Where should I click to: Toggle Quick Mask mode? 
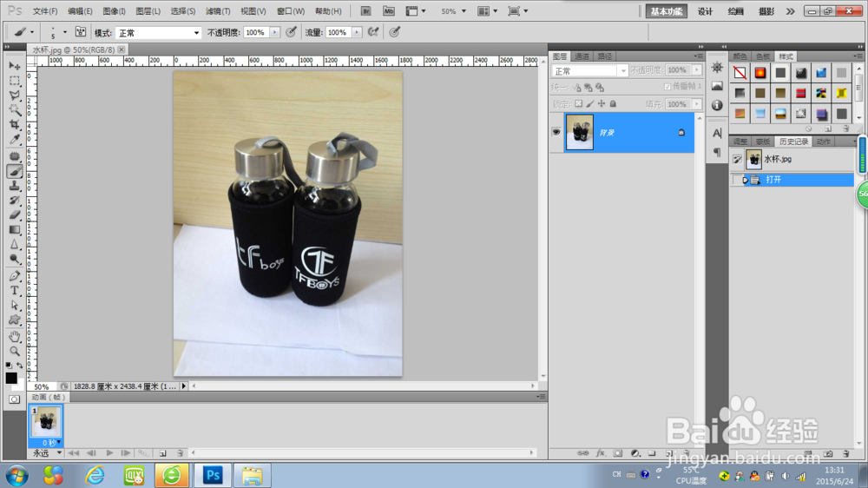(15, 399)
